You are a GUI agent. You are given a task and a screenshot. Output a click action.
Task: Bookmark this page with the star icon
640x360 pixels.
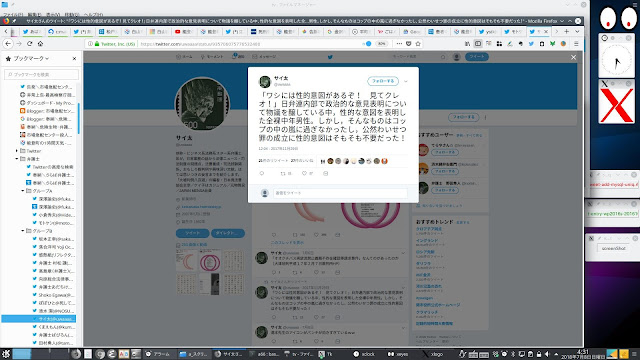[x=418, y=44]
